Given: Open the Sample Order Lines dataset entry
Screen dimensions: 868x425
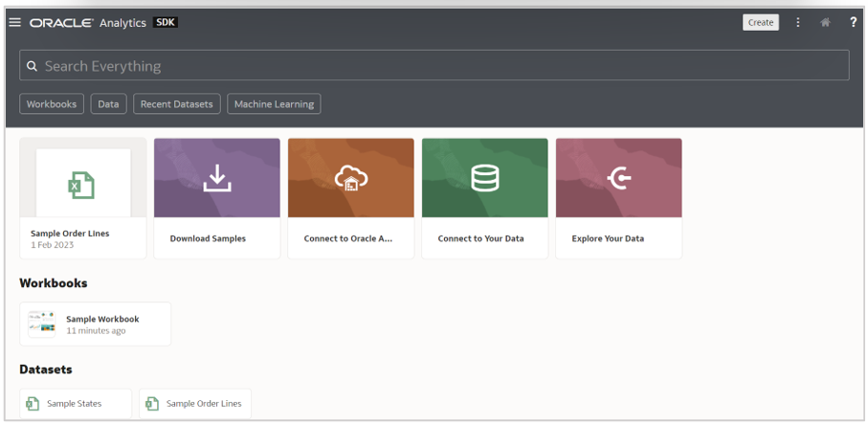Looking at the screenshot, I should pyautogui.click(x=203, y=404).
